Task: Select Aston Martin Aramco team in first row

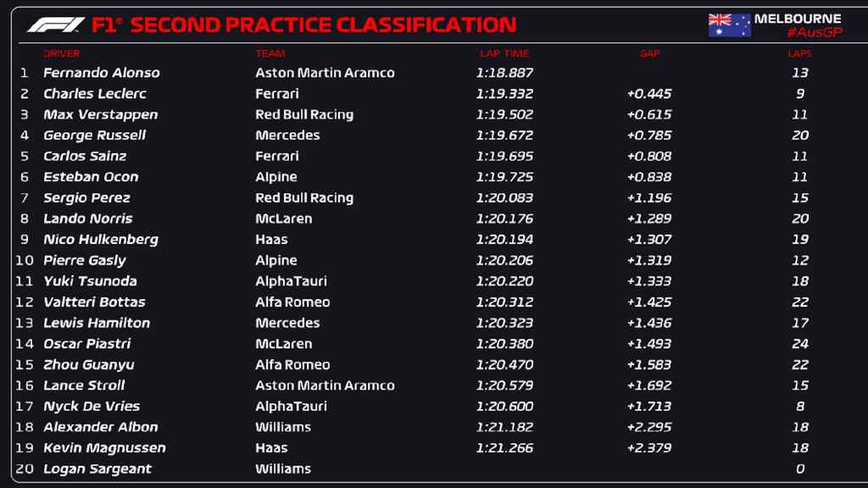Action: (x=325, y=73)
